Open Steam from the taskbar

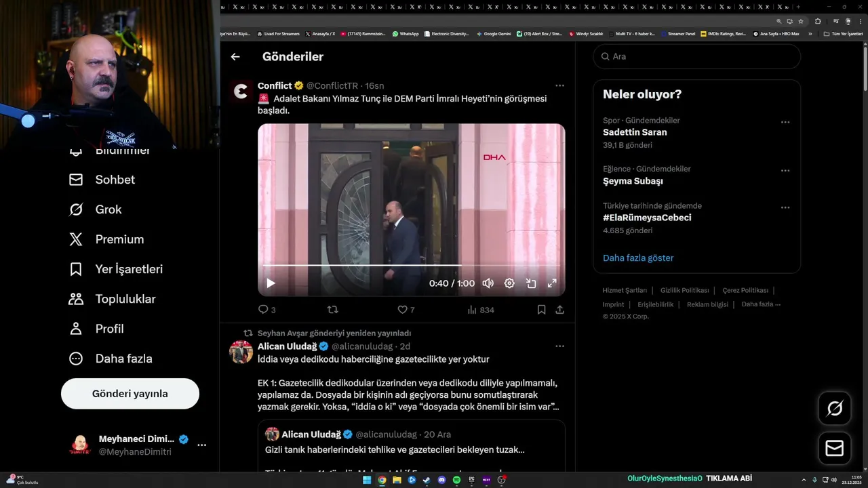427,480
